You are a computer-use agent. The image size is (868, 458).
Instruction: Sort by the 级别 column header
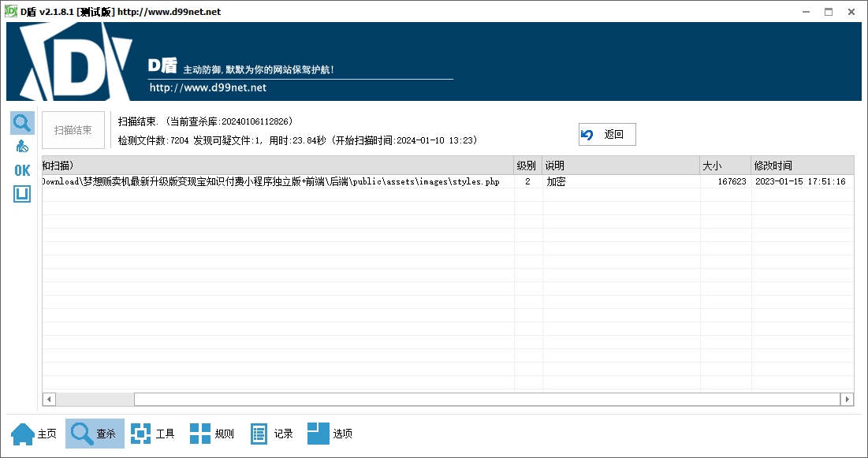pos(527,166)
